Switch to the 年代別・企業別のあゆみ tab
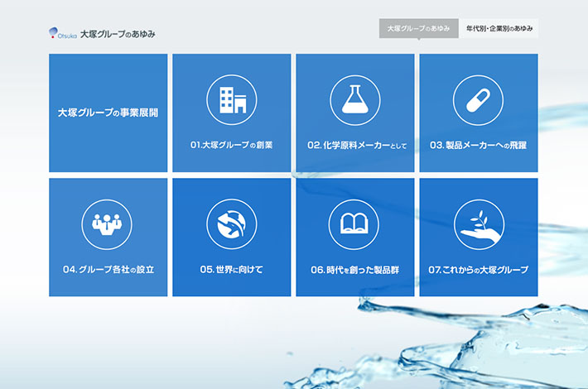The height and width of the screenshot is (389, 588). coord(499,28)
